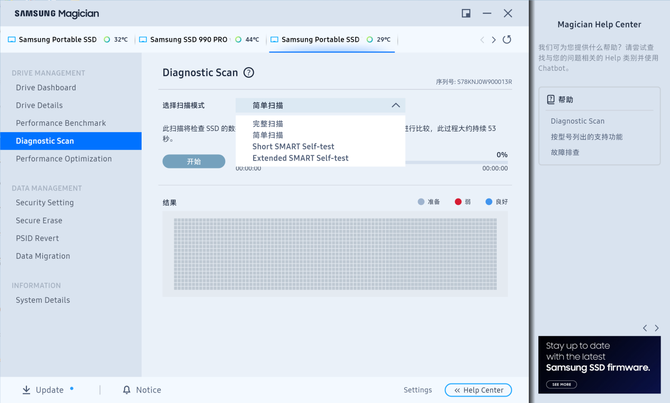
Task: Open Secure Erase in sidebar
Action: click(39, 220)
